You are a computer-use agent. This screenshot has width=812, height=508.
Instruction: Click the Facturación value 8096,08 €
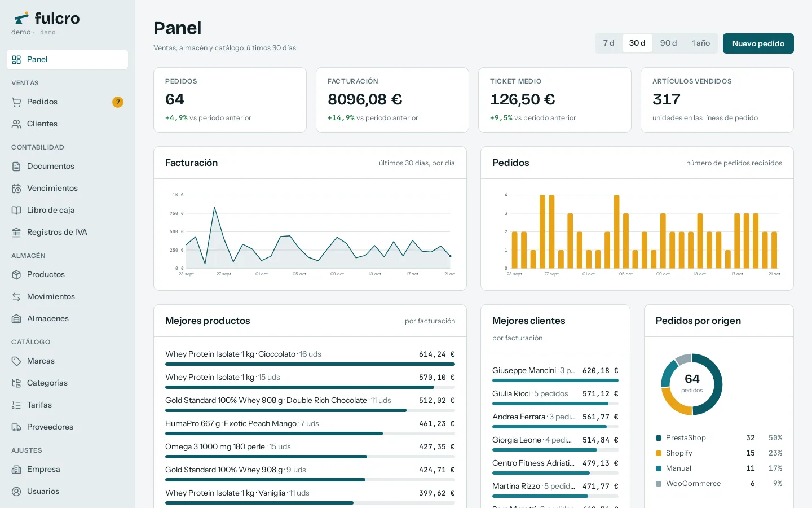coord(365,99)
